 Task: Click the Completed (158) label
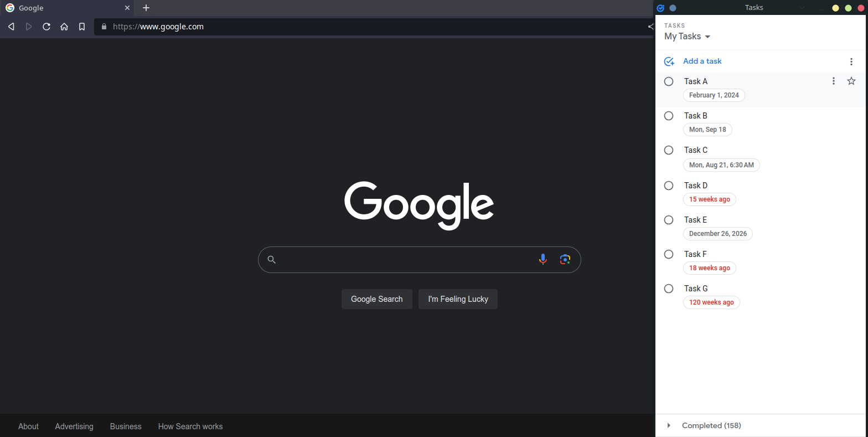711,425
